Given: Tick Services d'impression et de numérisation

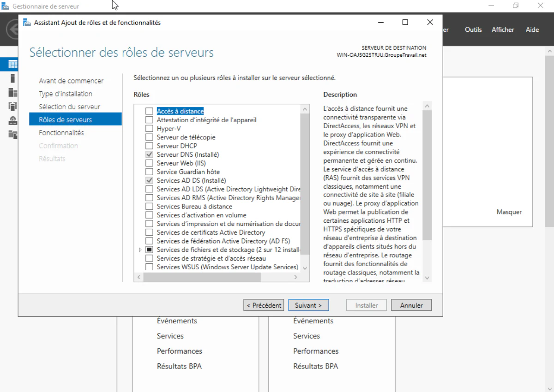Looking at the screenshot, I should (149, 224).
